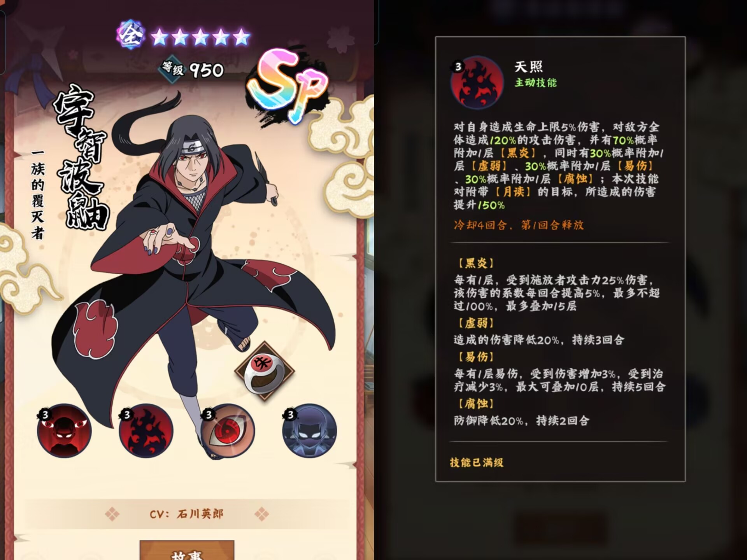Tap the 【易伤】 status effect heading
The width and height of the screenshot is (747, 560).
(476, 357)
